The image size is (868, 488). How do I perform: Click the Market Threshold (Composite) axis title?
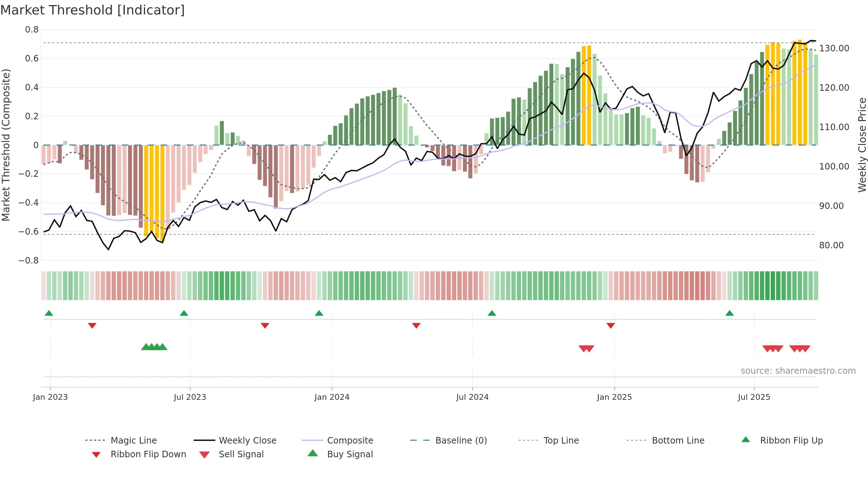click(x=6, y=145)
